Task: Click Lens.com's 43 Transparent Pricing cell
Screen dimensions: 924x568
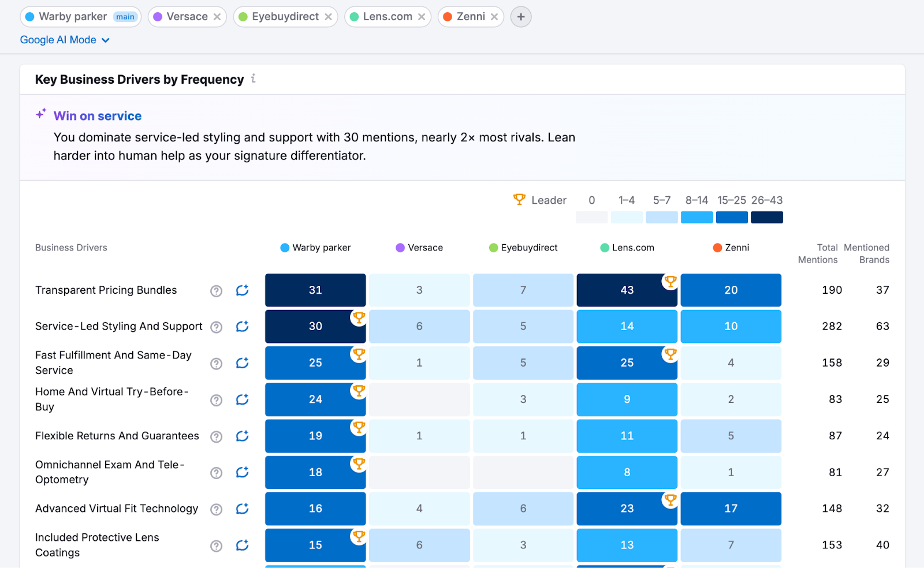Action: (x=627, y=290)
